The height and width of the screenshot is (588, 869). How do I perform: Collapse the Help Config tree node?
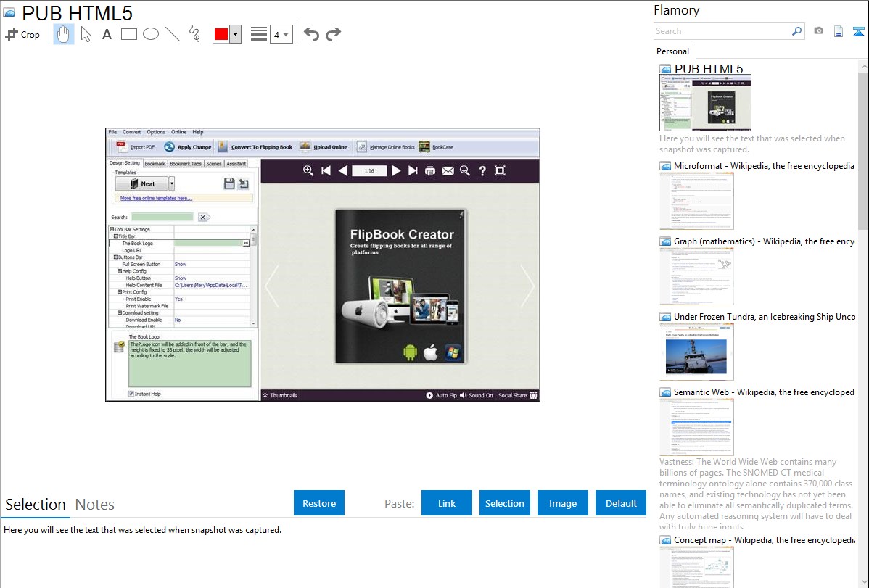click(119, 271)
